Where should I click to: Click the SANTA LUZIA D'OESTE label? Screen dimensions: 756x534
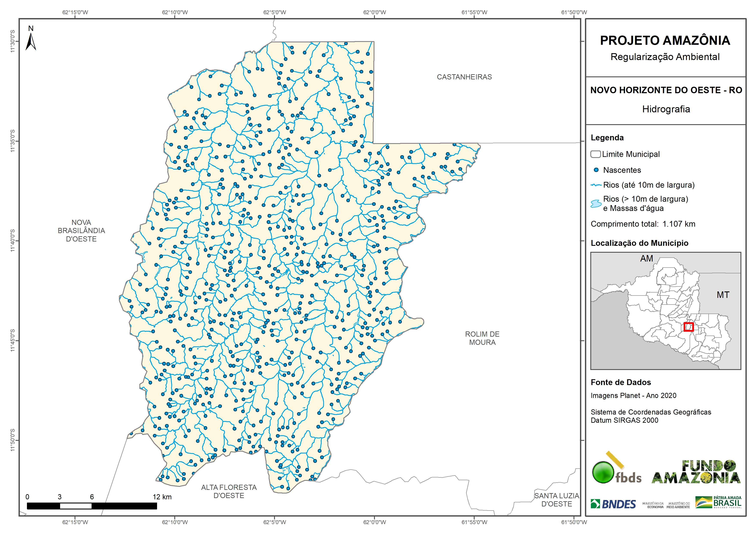pyautogui.click(x=556, y=499)
